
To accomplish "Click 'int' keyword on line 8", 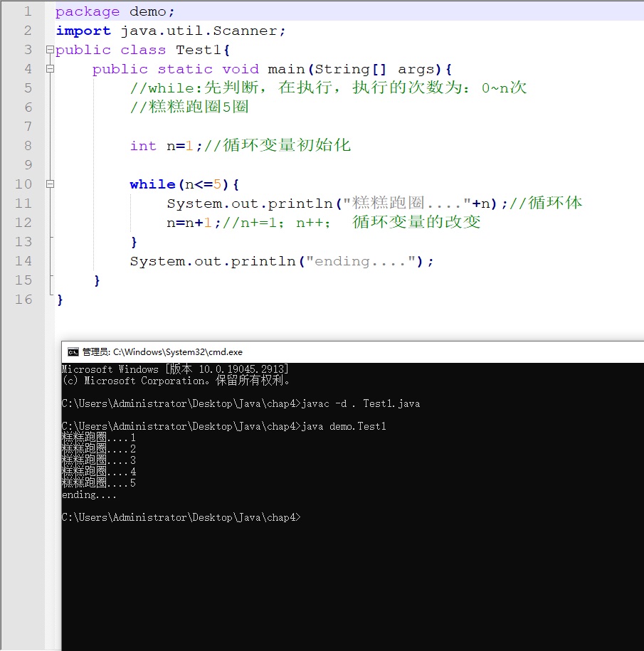I will [143, 146].
